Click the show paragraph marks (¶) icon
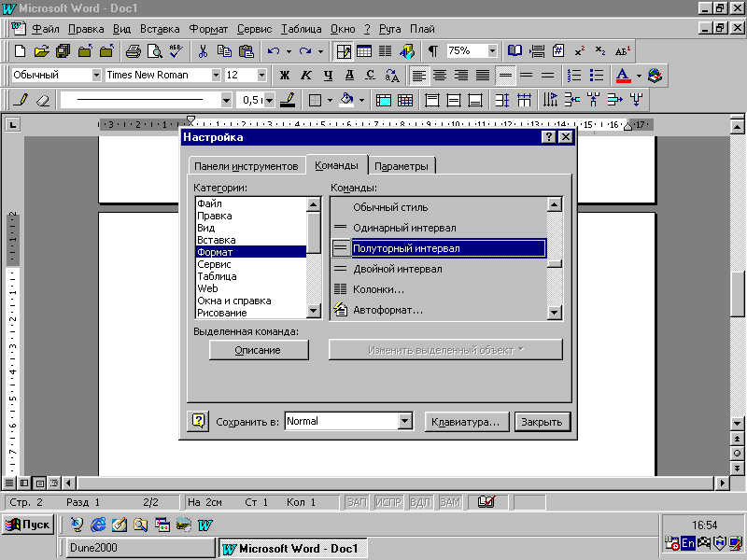The width and height of the screenshot is (747, 560). point(432,51)
